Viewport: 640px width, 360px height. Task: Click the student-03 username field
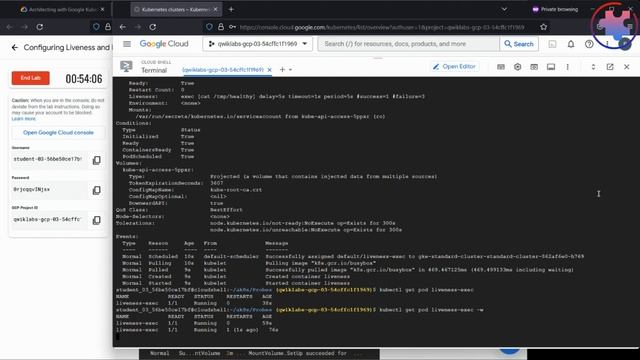pyautogui.click(x=49, y=159)
